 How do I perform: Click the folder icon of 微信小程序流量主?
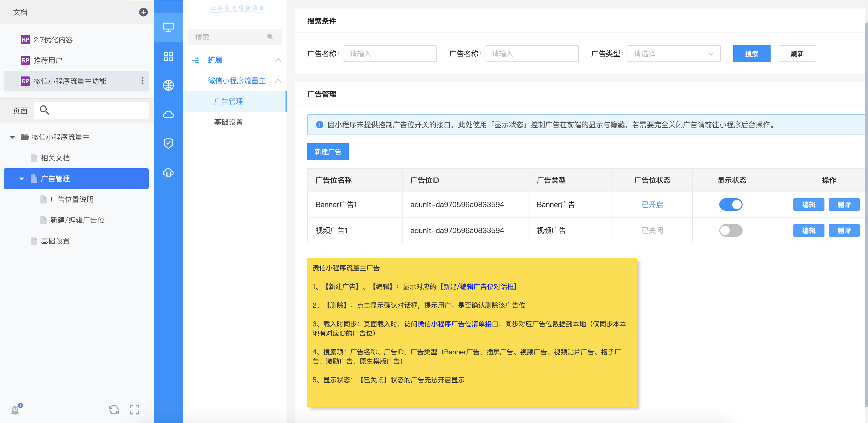tap(24, 137)
